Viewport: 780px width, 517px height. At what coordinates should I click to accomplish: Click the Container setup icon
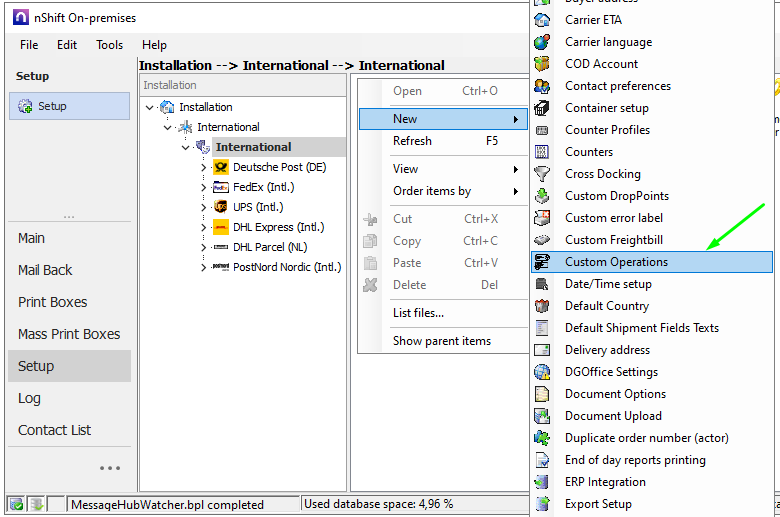542,108
